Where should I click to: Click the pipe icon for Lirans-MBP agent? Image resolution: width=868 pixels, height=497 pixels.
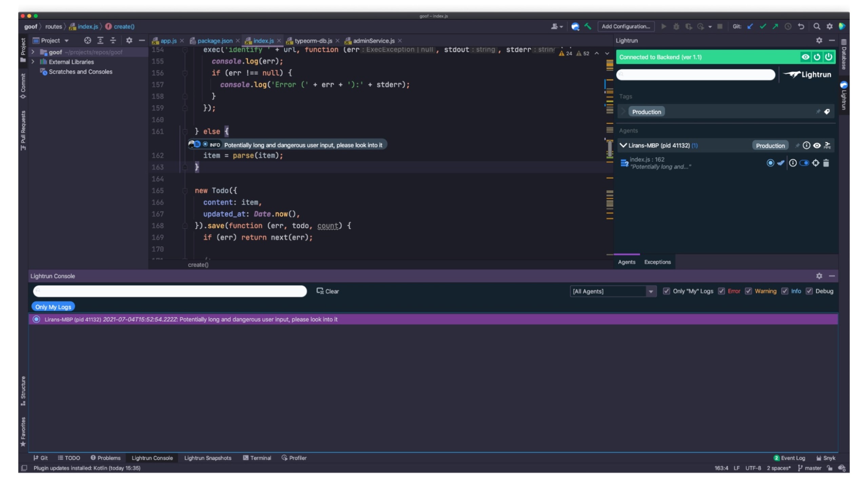(x=827, y=146)
